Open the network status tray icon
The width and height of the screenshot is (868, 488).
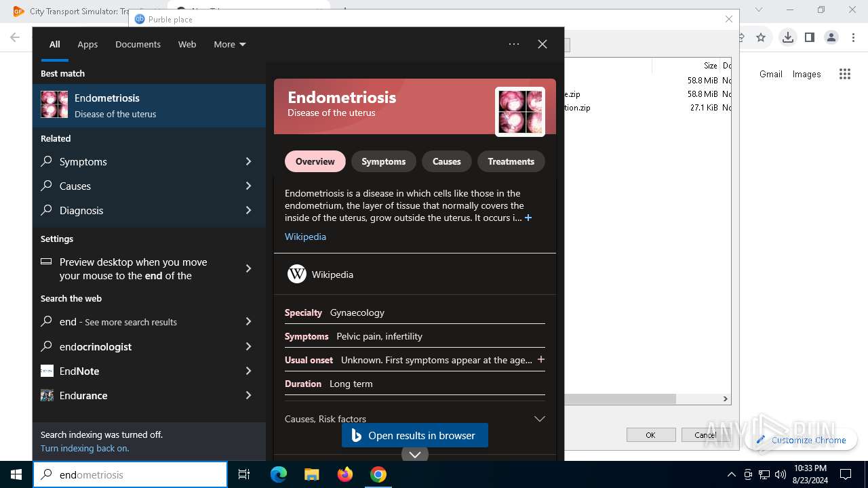(764, 474)
